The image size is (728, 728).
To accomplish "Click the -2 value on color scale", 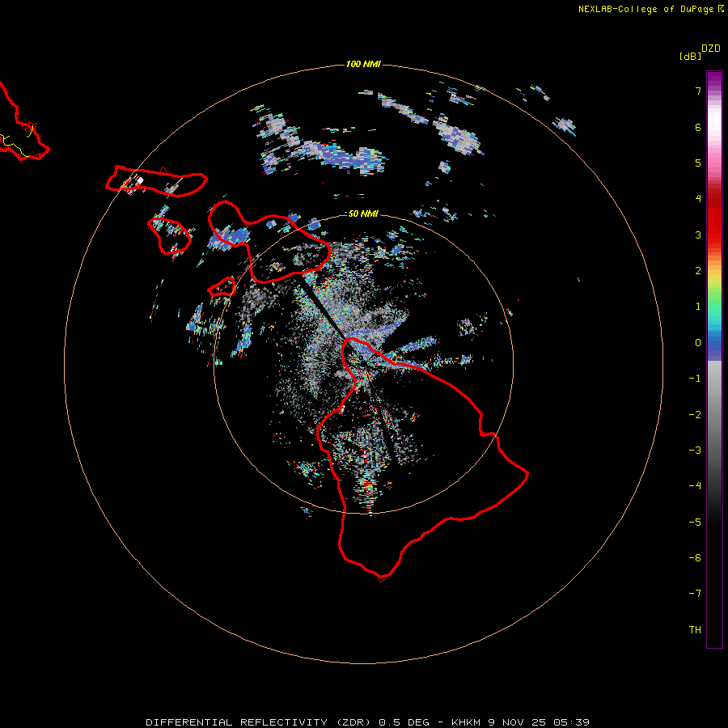I will point(695,415).
